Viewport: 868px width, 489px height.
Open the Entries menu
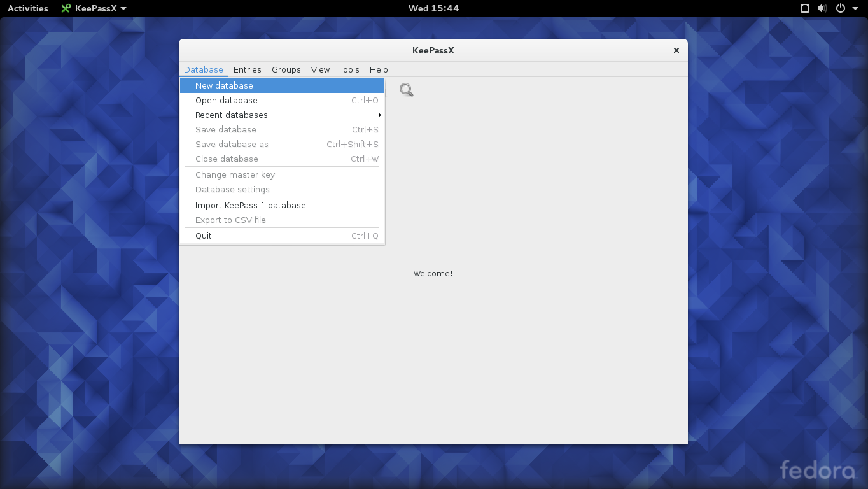click(x=247, y=69)
